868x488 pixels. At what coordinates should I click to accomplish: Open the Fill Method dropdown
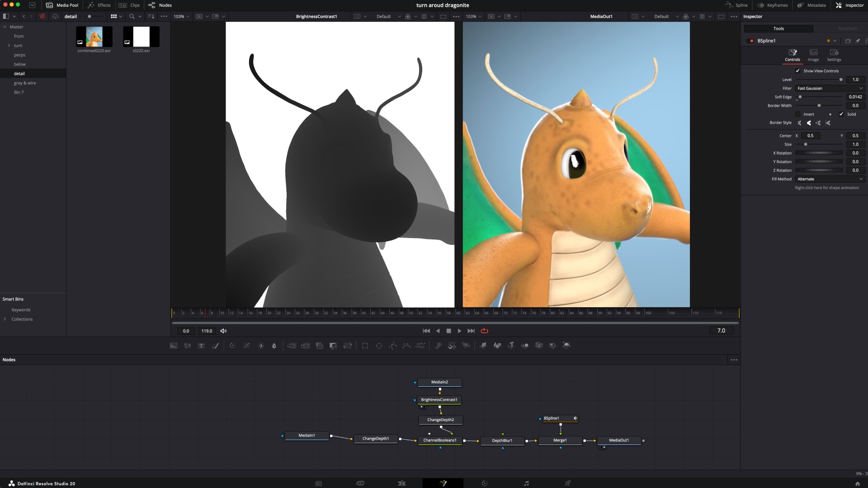coord(830,179)
